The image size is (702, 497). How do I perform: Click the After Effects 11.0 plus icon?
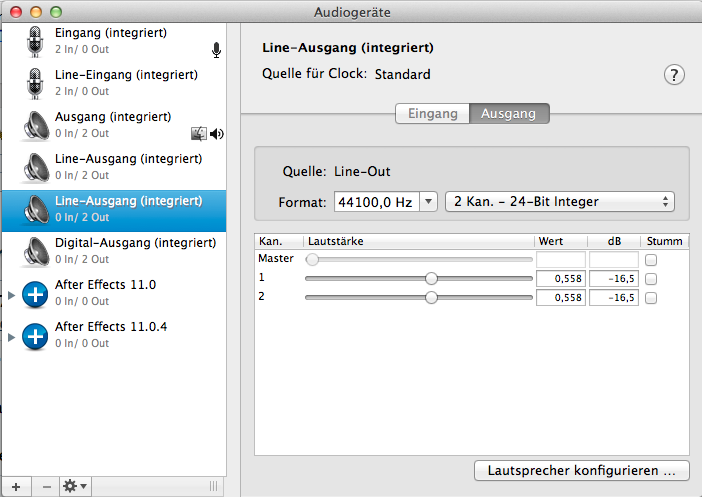pos(36,293)
